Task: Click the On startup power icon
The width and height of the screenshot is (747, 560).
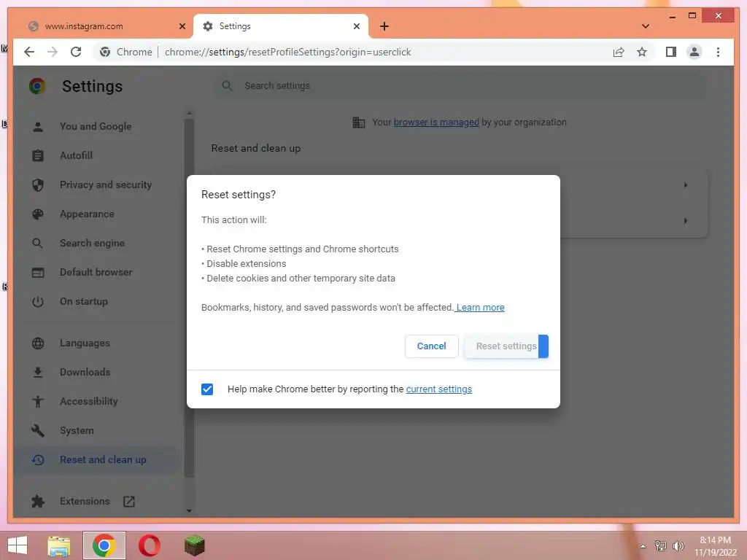Action: [38, 301]
